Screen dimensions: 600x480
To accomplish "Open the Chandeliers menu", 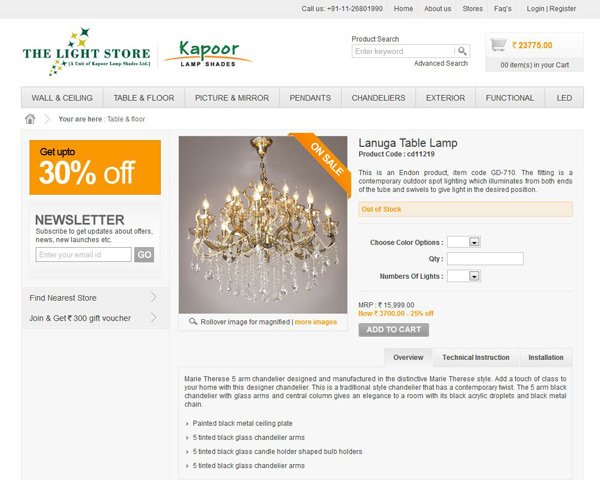I will (x=378, y=98).
